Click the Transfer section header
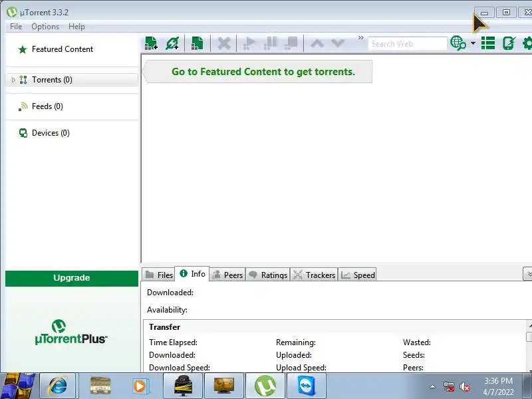The height and width of the screenshot is (399, 532). tap(164, 327)
